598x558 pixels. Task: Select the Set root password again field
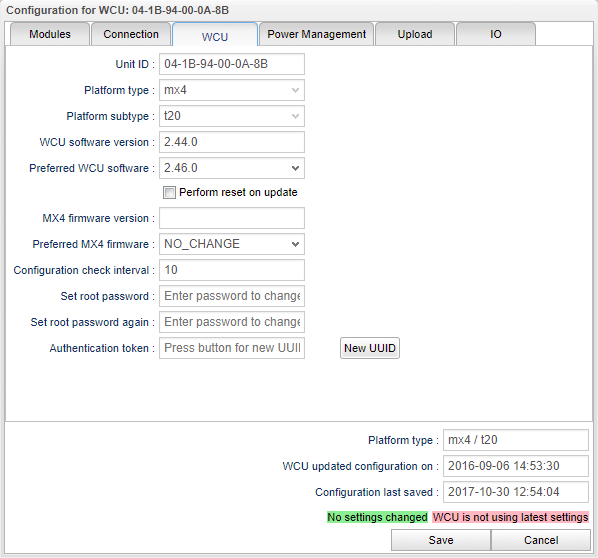pyautogui.click(x=232, y=322)
